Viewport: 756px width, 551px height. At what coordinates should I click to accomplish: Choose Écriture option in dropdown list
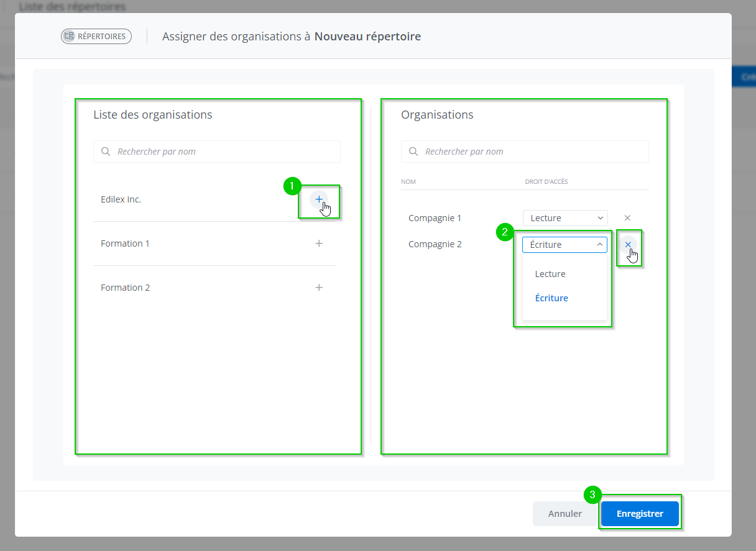tap(551, 298)
